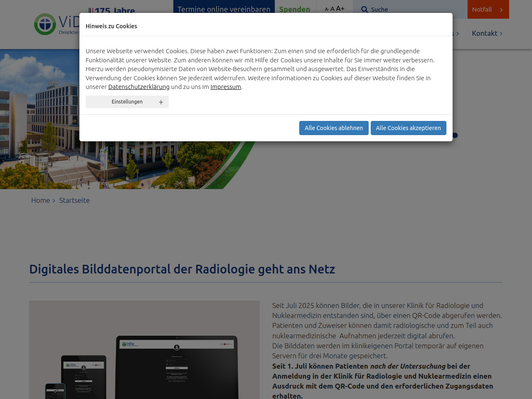Click the A- decrease font size icon

(x=327, y=9)
